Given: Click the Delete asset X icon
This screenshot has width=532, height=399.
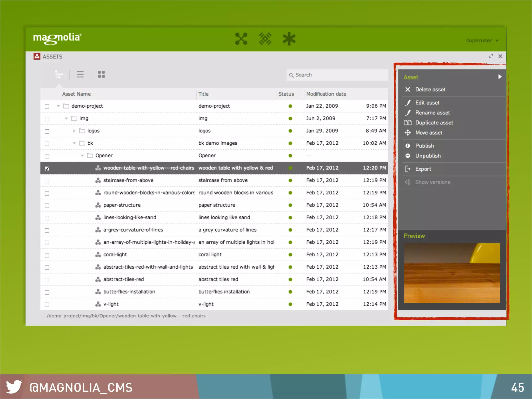Looking at the screenshot, I should point(408,90).
